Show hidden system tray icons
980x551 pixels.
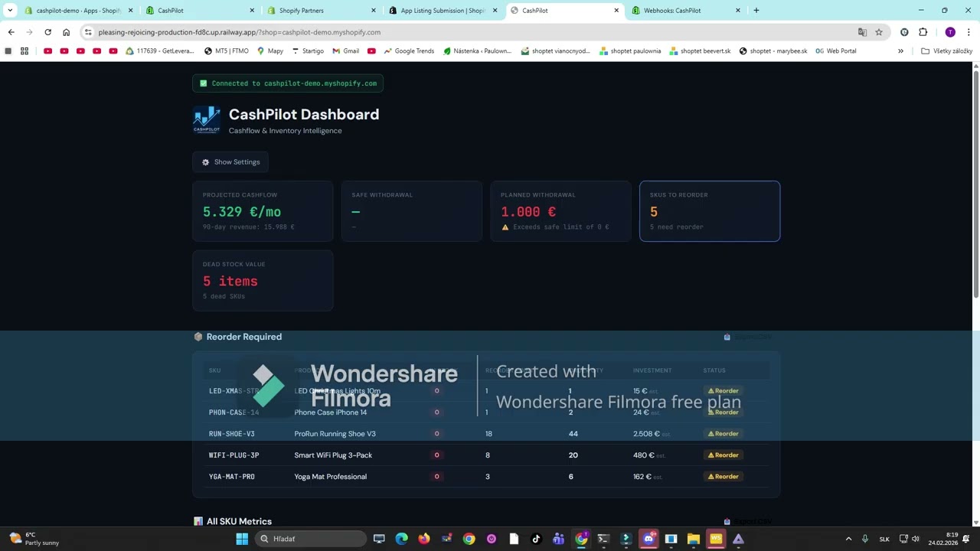(848, 539)
